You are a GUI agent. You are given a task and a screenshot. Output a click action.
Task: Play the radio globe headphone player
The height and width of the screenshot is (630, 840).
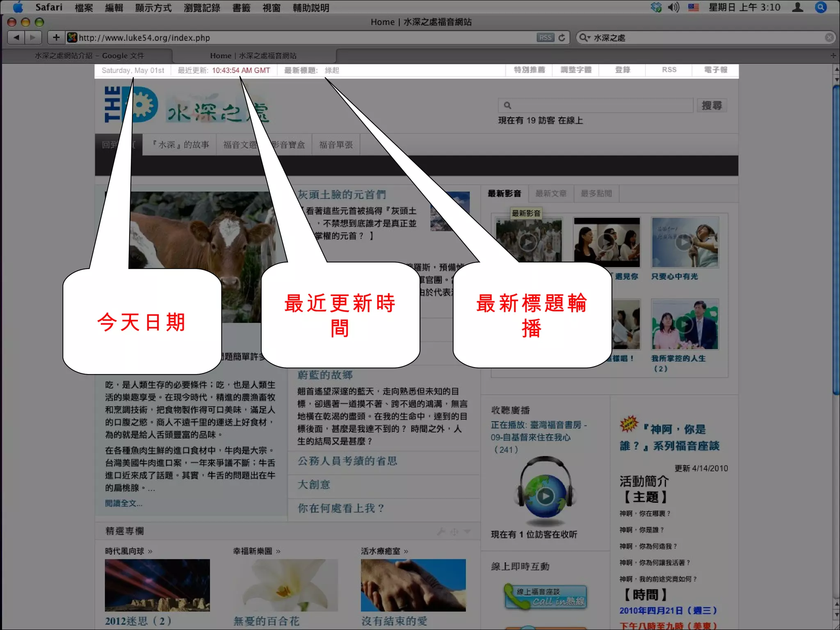point(545,496)
